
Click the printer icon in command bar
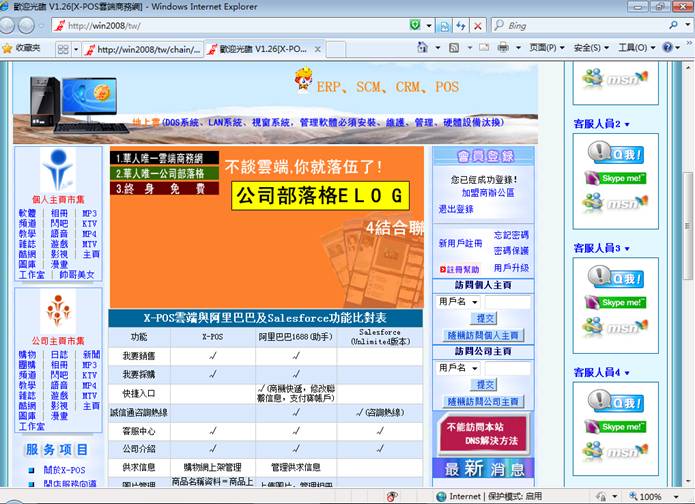[x=505, y=48]
